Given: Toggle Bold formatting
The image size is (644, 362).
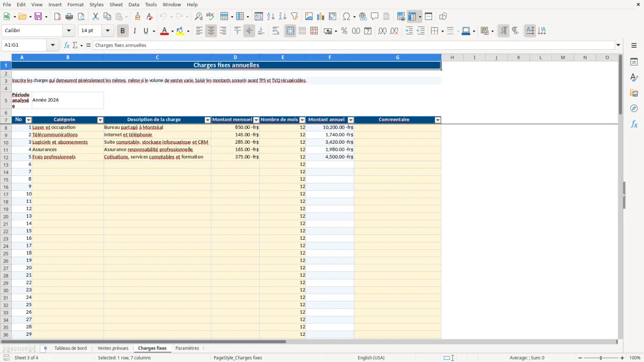Looking at the screenshot, I should pyautogui.click(x=122, y=31).
